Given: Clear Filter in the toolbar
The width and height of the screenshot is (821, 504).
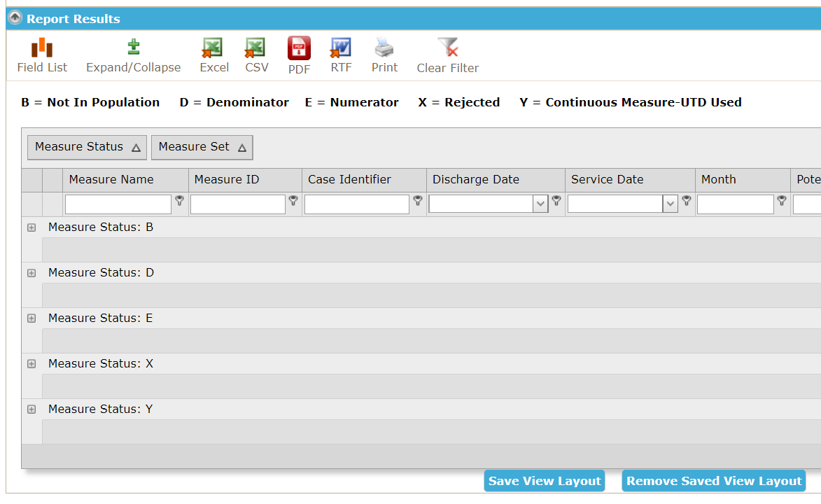Looking at the screenshot, I should pyautogui.click(x=448, y=55).
